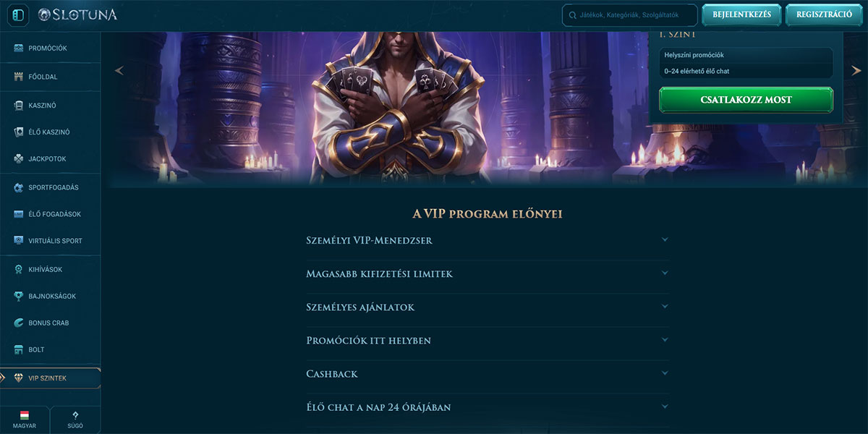Click the Hungarian flag language icon
This screenshot has width=868, height=434.
click(24, 416)
